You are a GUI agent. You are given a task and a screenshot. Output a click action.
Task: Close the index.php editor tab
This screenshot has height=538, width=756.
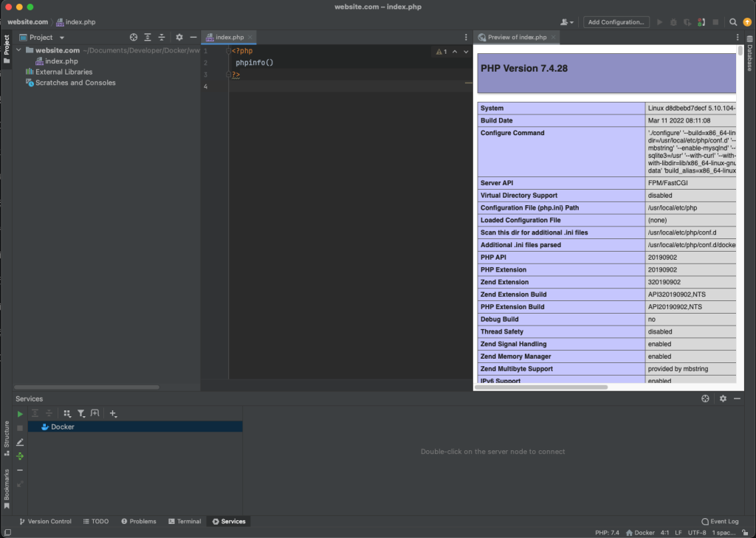[x=250, y=37]
